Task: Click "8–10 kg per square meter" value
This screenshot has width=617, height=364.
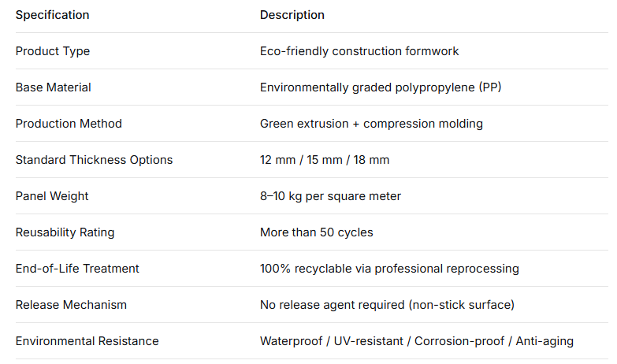Action: [331, 196]
